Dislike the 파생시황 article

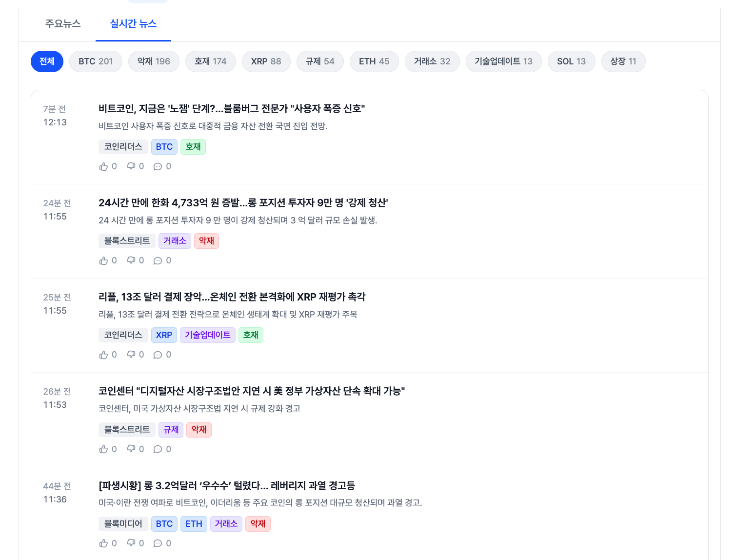coord(131,543)
